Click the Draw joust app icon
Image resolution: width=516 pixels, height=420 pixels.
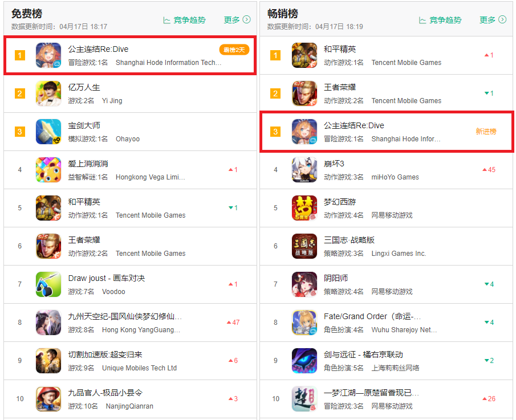point(48,284)
